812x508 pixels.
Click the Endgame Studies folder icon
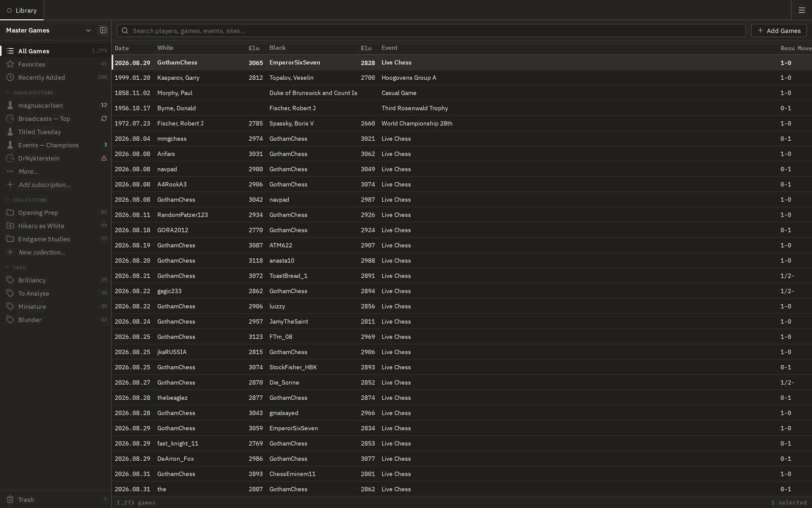tap(10, 239)
